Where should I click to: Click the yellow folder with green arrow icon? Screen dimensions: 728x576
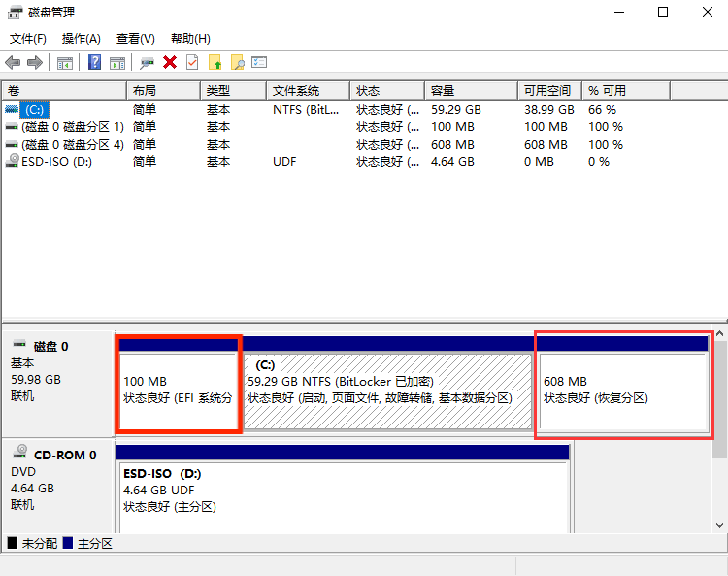tap(215, 62)
